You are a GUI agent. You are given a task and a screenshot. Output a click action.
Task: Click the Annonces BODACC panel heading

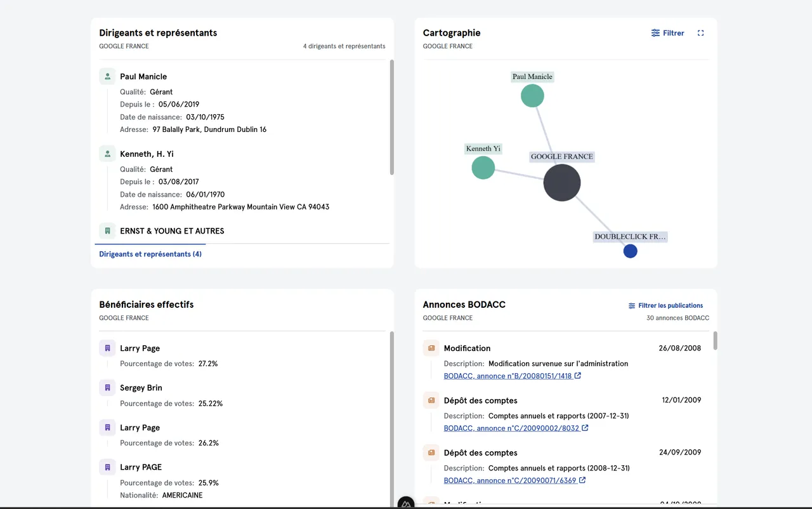click(x=464, y=305)
